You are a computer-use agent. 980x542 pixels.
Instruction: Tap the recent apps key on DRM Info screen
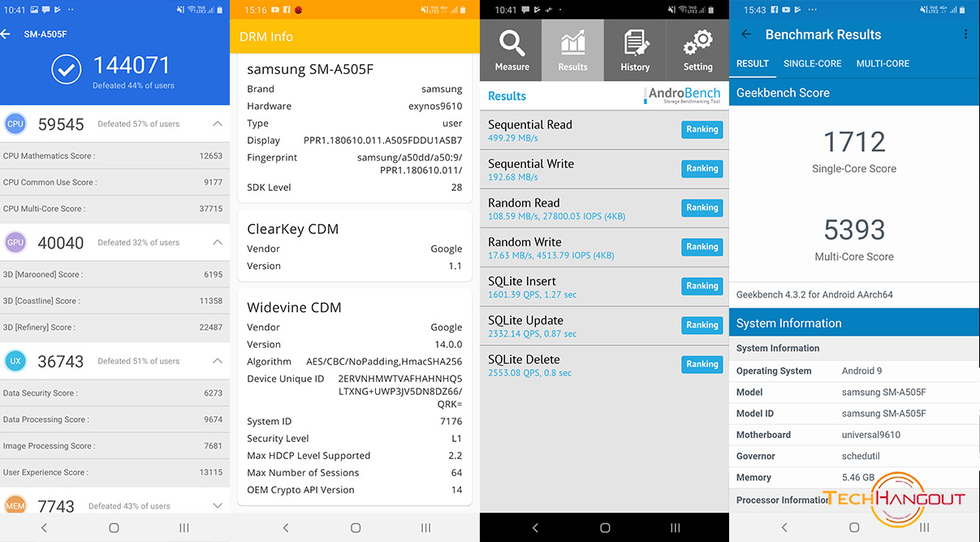tap(426, 527)
